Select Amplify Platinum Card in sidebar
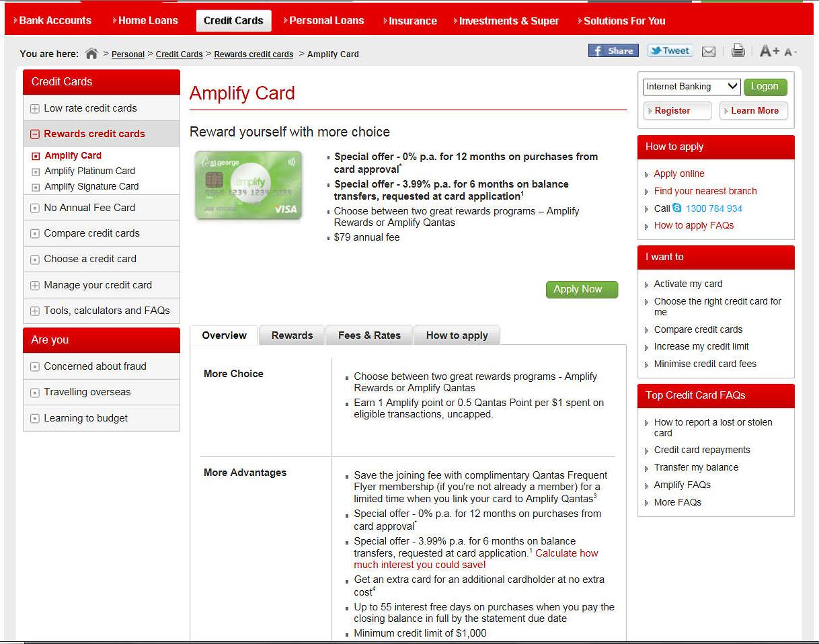819x644 pixels. click(x=89, y=171)
